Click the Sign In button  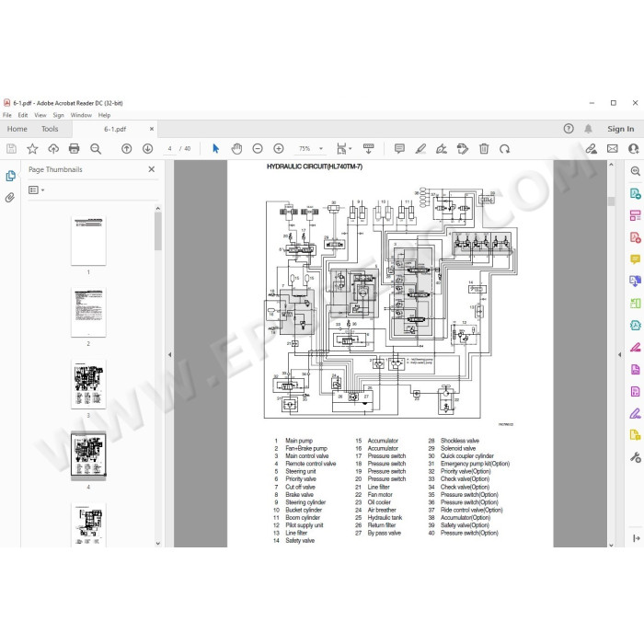point(621,129)
